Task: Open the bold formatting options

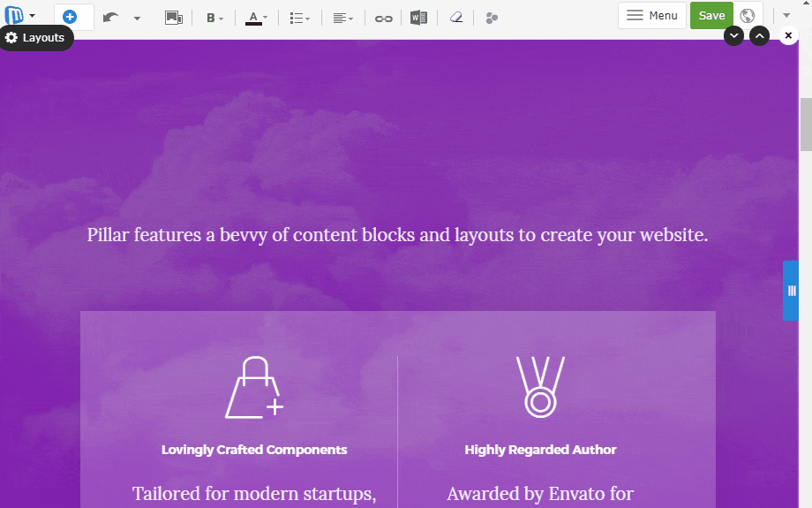Action: coord(214,19)
